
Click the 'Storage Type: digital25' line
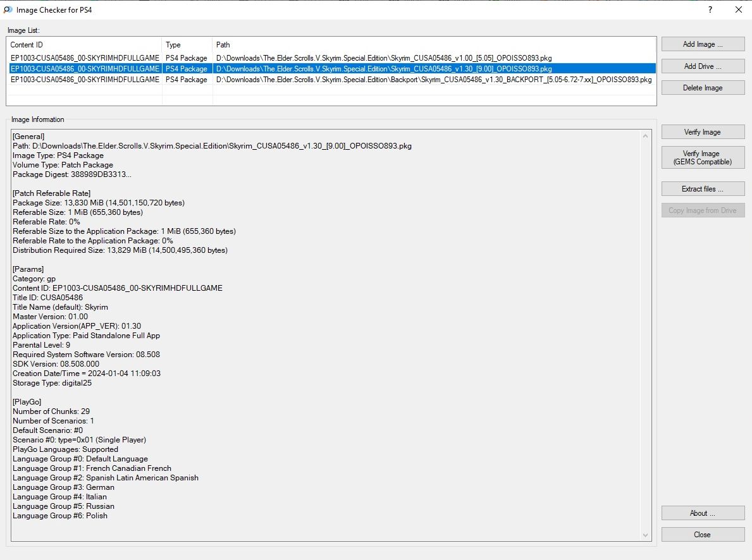[52, 383]
